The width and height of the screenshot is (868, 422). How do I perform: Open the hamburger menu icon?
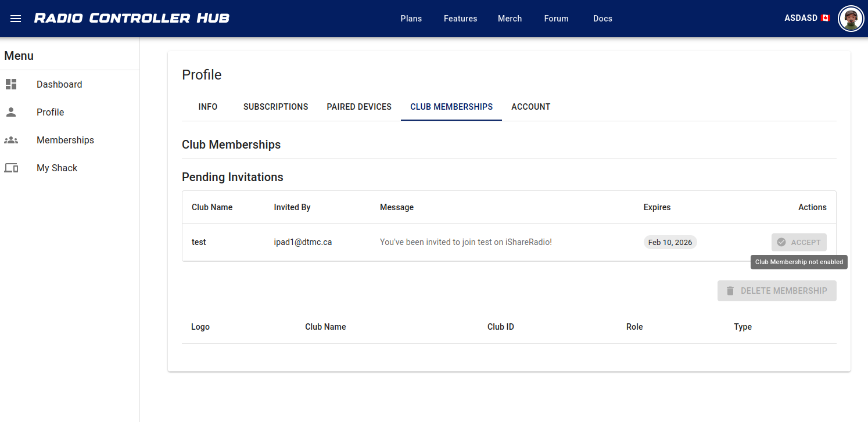coord(16,19)
